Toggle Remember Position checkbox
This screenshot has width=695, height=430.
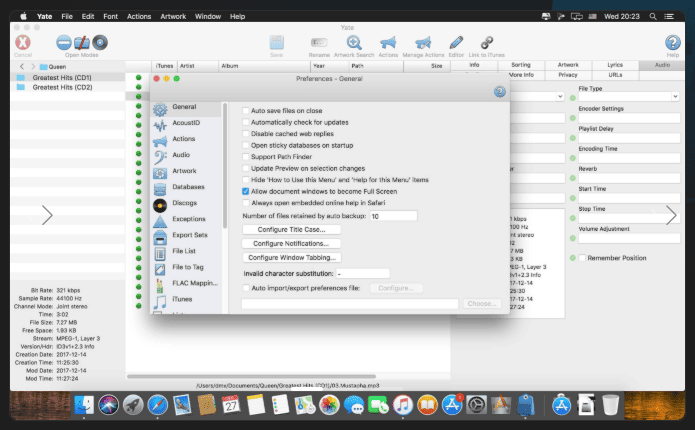click(582, 258)
